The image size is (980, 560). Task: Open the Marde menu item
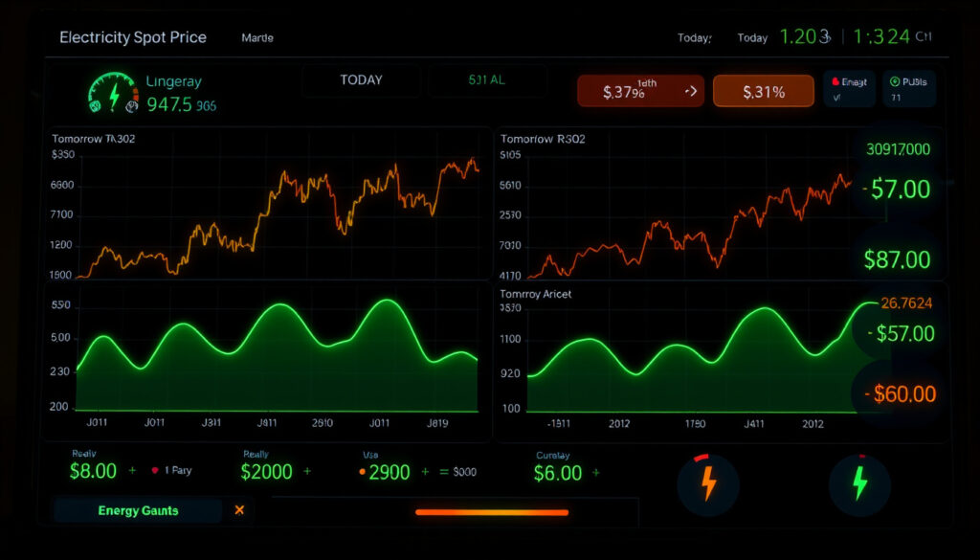257,37
